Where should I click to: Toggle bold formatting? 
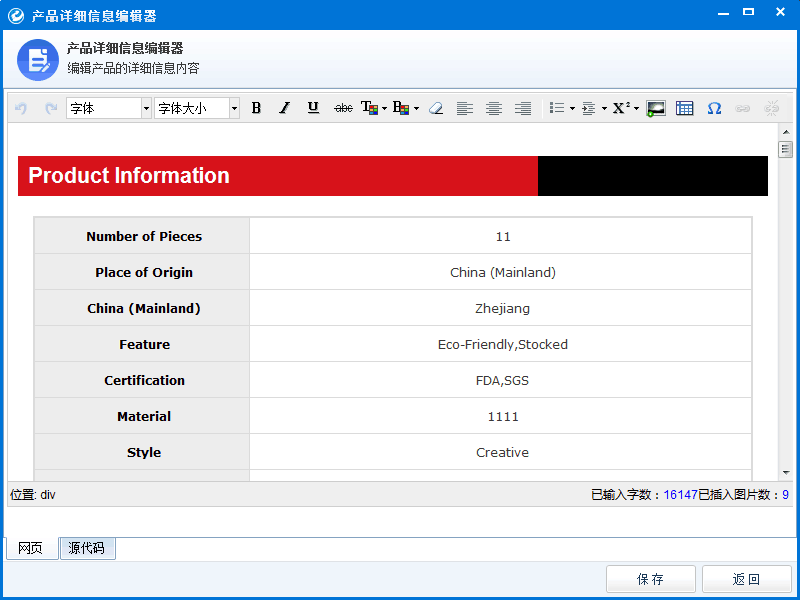click(x=256, y=108)
